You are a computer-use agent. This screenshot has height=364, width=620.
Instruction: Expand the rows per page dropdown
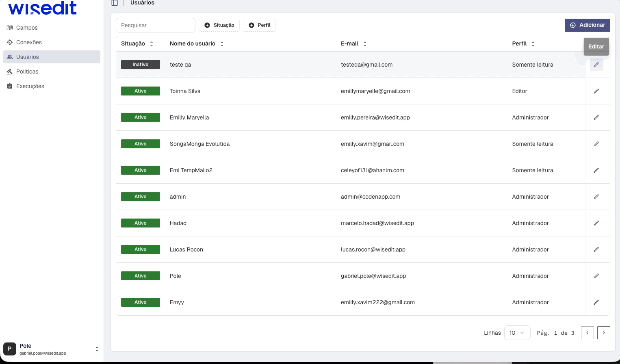tap(517, 333)
